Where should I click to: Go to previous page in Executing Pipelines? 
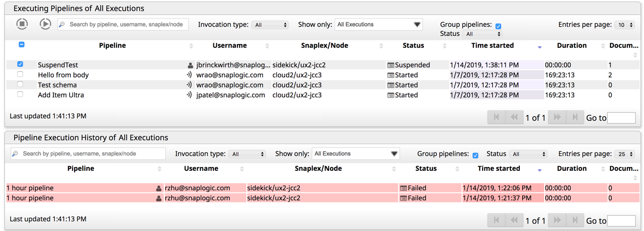pyautogui.click(x=514, y=117)
